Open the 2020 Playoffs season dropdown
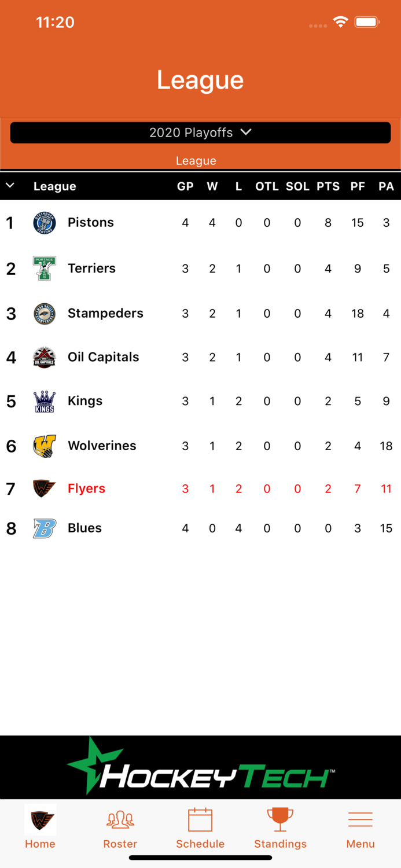401x868 pixels. pyautogui.click(x=200, y=133)
